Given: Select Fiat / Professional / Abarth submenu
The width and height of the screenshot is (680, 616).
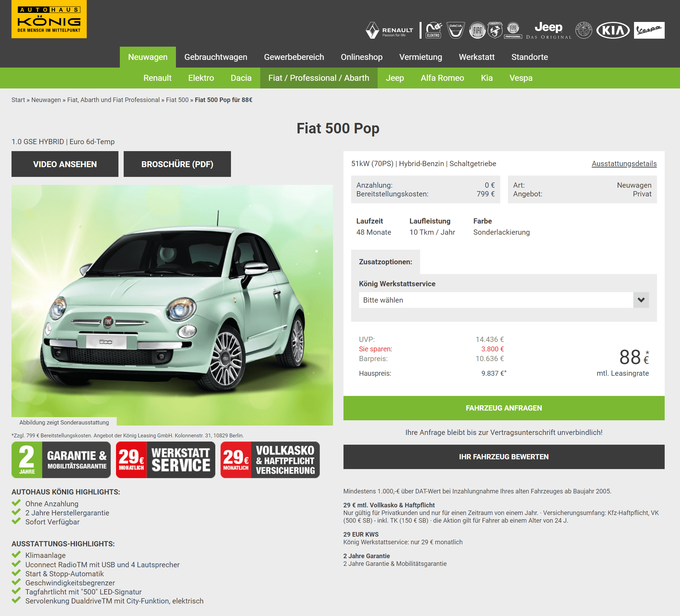Looking at the screenshot, I should click(319, 78).
